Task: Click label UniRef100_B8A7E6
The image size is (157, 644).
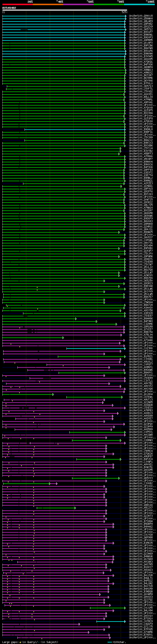Action: click(x=141, y=278)
